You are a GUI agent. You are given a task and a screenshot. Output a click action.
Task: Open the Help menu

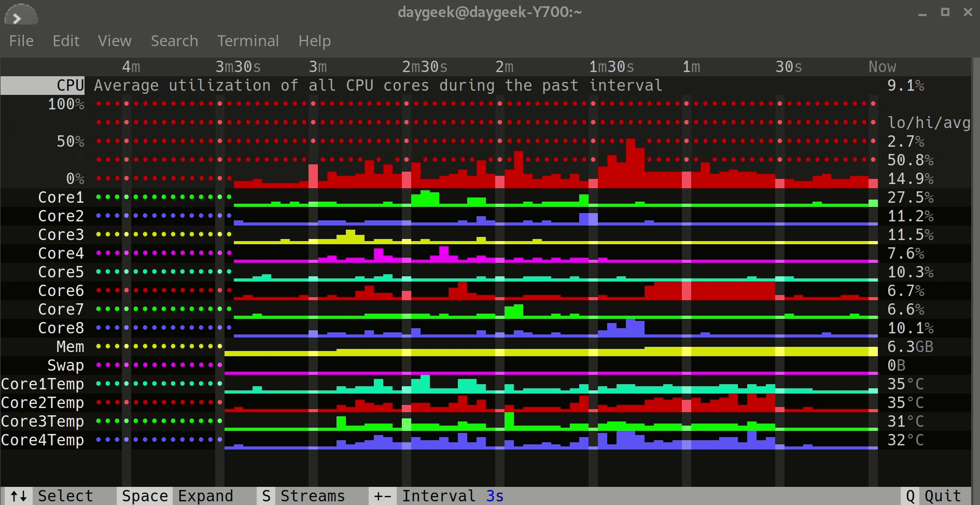[x=314, y=41]
